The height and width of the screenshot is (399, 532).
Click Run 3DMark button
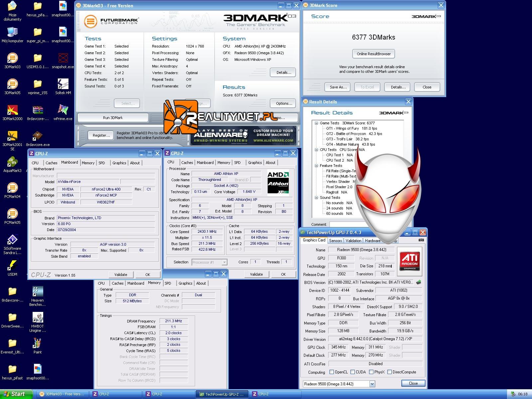[113, 118]
